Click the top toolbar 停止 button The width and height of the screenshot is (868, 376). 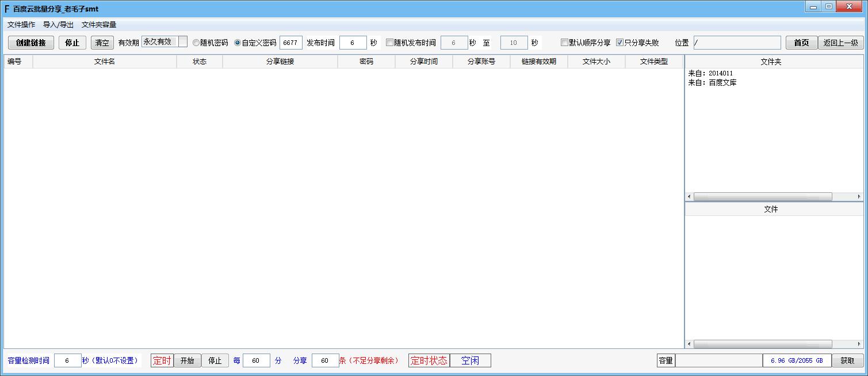(72, 43)
